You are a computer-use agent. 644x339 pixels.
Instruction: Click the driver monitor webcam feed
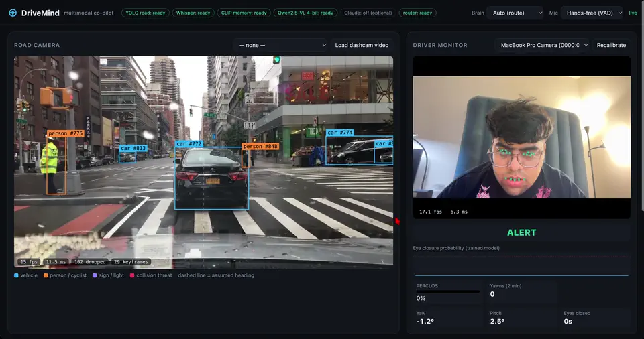click(522, 137)
